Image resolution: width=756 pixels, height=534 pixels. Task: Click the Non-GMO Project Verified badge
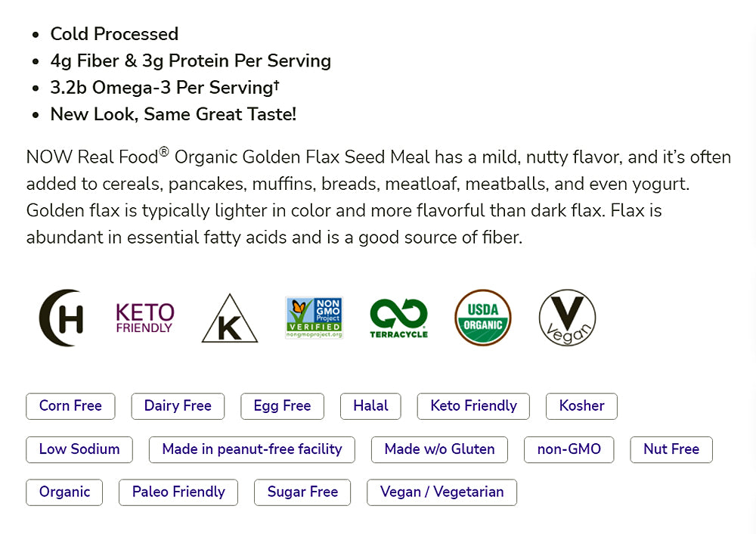314,318
